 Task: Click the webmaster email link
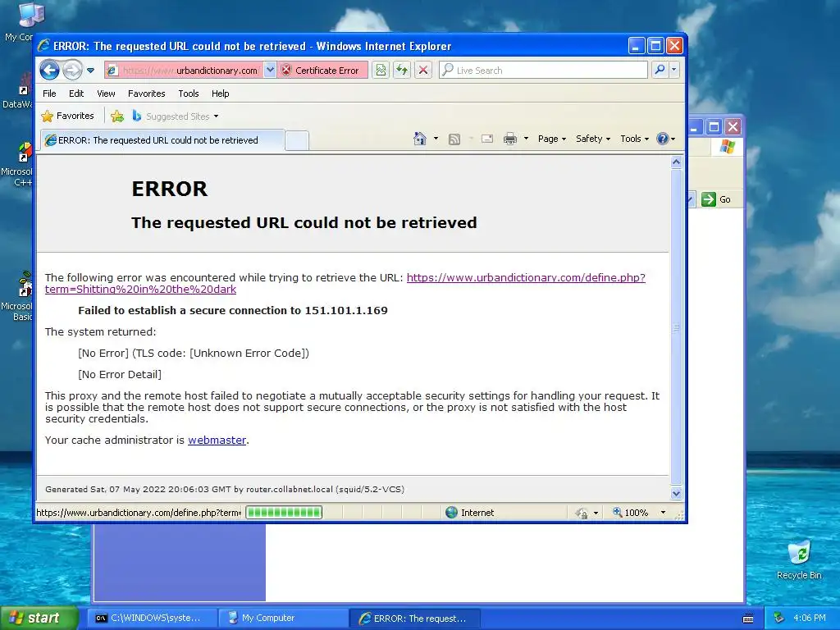(217, 440)
